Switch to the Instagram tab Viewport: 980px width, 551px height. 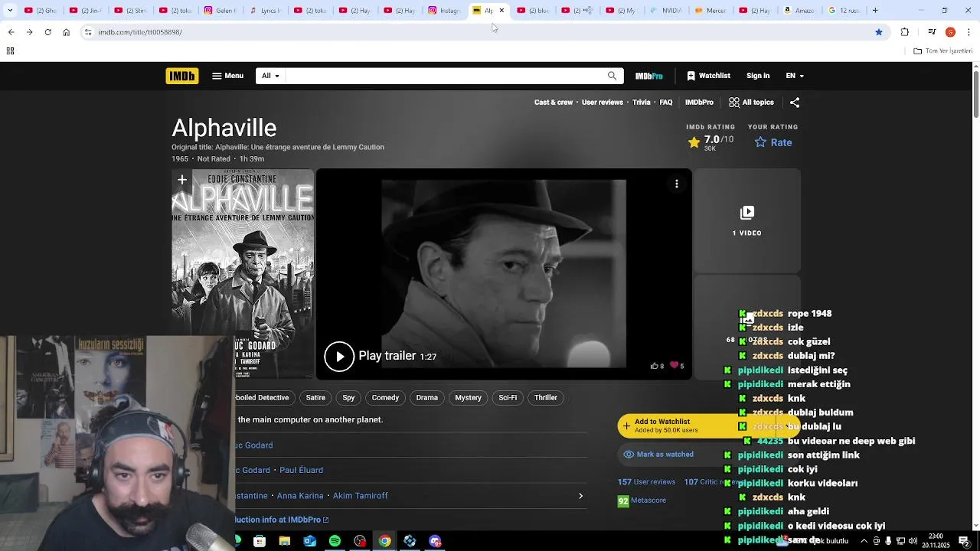444,11
